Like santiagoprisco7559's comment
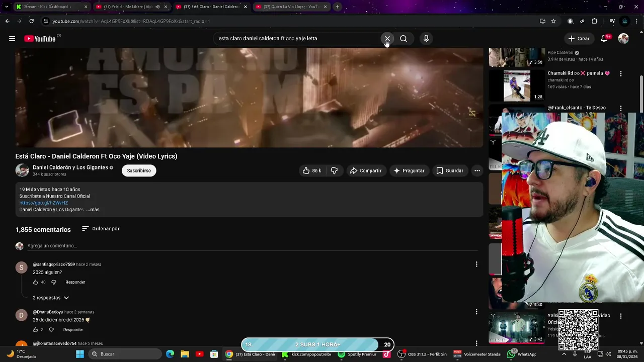 pyautogui.click(x=35, y=283)
